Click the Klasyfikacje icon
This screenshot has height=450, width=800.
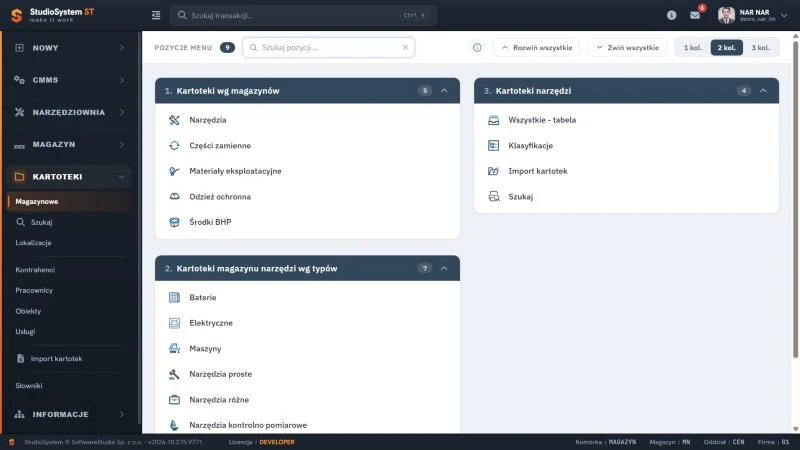click(x=493, y=145)
